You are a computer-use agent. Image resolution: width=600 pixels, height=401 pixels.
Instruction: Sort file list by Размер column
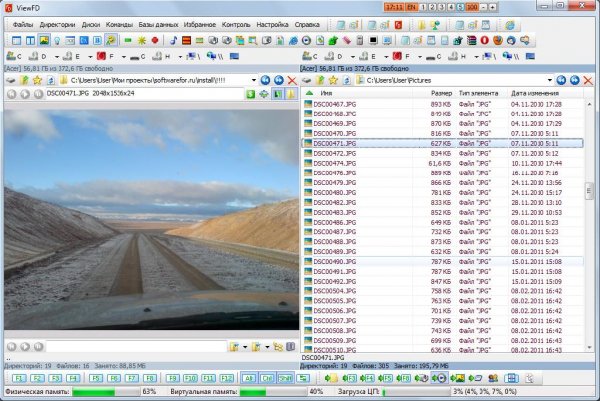441,93
